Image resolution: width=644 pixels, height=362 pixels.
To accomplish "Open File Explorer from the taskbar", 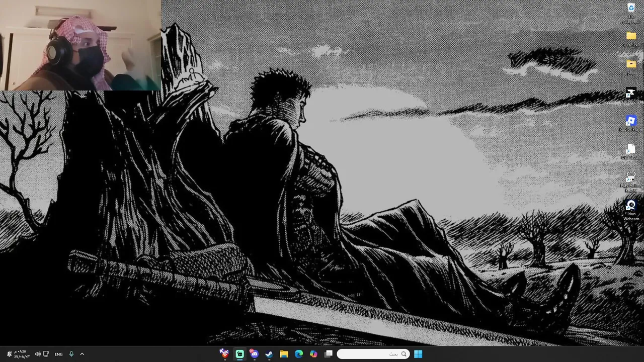I will (x=284, y=354).
